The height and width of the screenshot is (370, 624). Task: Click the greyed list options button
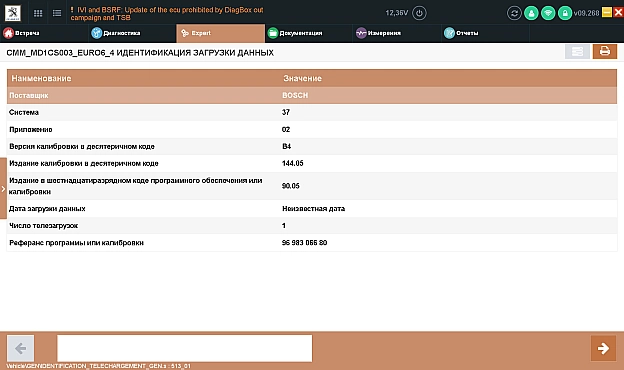577,51
